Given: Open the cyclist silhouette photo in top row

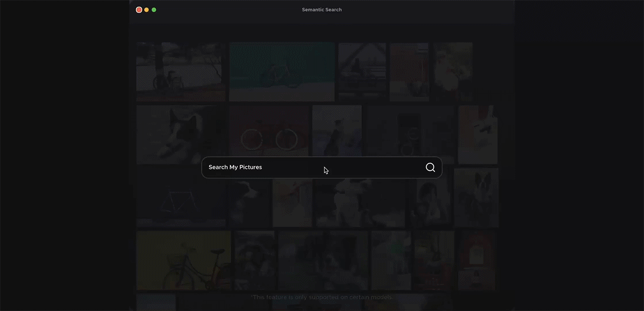Looking at the screenshot, I should [362, 72].
